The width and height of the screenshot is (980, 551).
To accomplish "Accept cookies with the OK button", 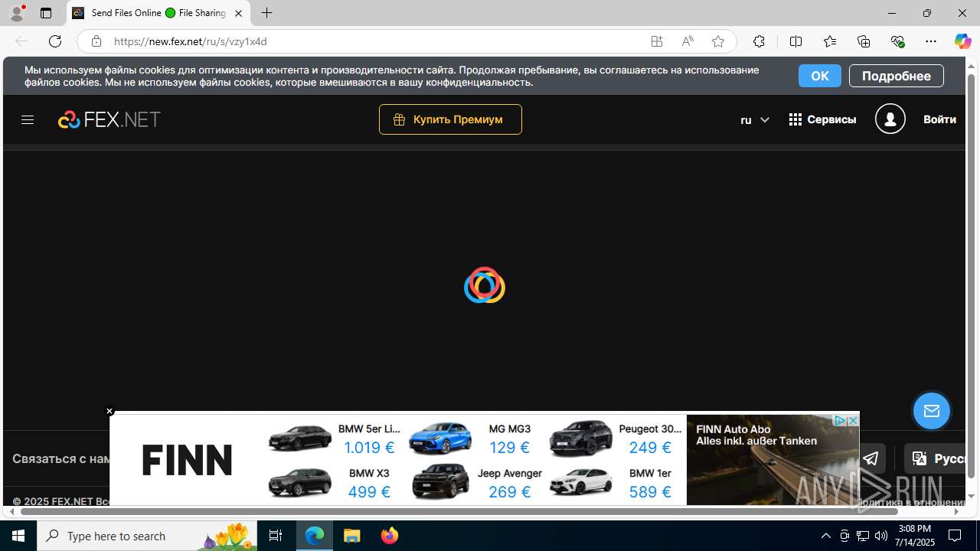I will (x=819, y=76).
